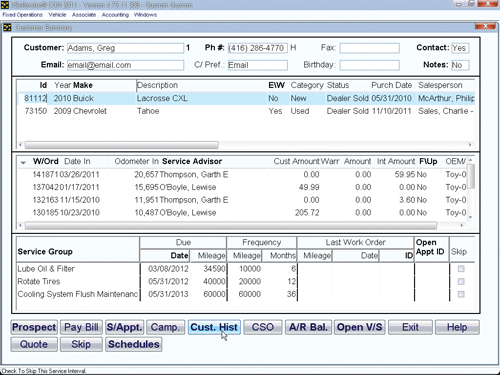Click the F\Up column header
The width and height of the screenshot is (500, 375).
pyautogui.click(x=428, y=161)
